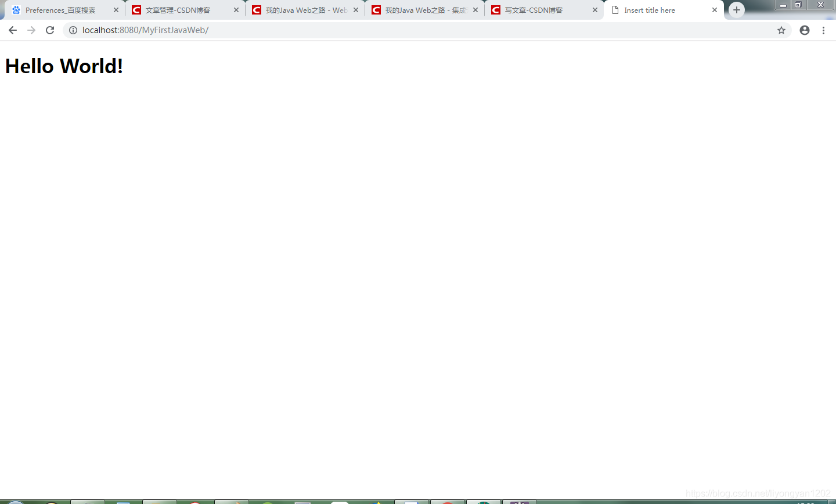The image size is (836, 504).
Task: Bookmark this page with star icon
Action: (781, 30)
